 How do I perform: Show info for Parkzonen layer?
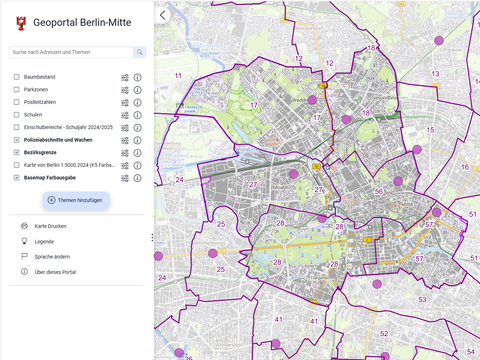pos(137,90)
